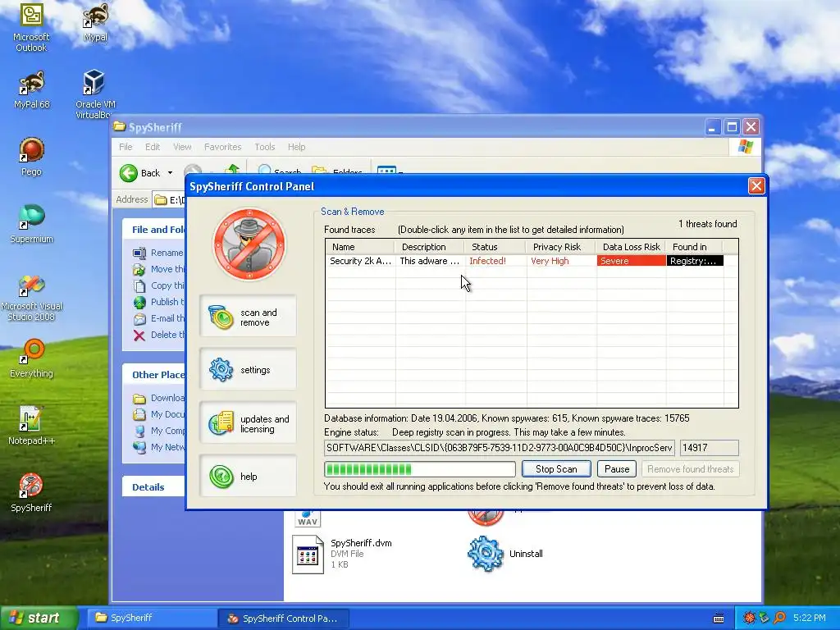Open the Favorites menu in Explorer
840x630 pixels.
pos(223,147)
